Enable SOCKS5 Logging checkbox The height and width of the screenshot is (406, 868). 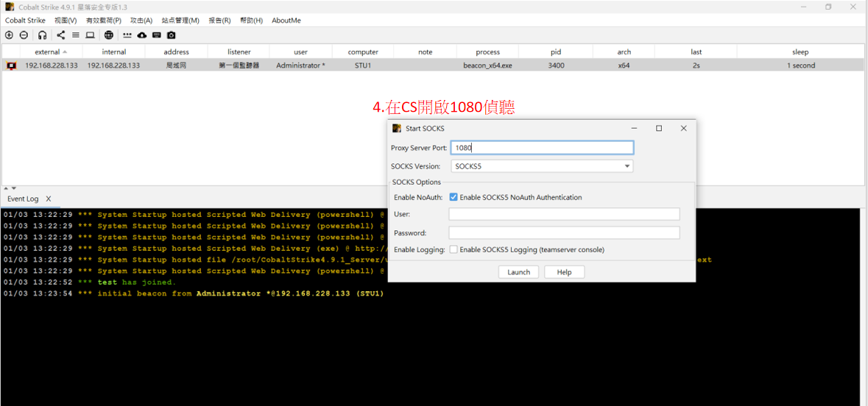(x=454, y=249)
